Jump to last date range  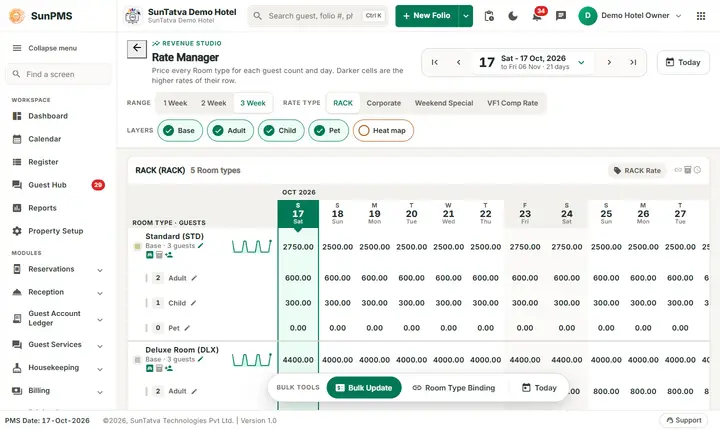tap(633, 62)
